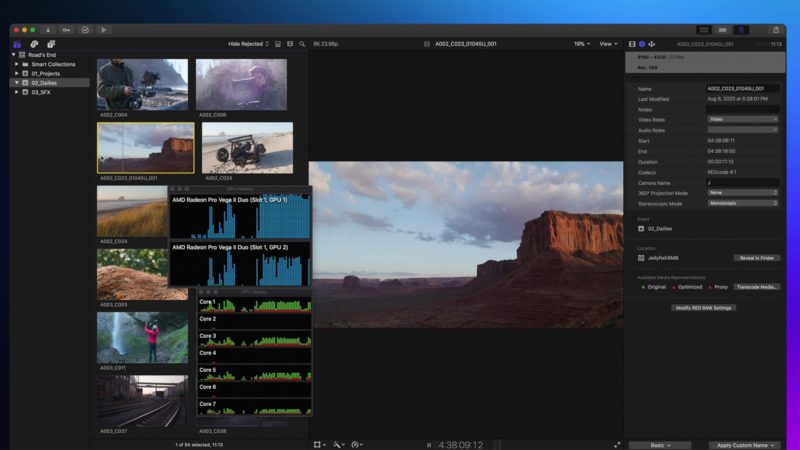Open the Info inspector icon
This screenshot has width=800, height=450.
click(642, 44)
